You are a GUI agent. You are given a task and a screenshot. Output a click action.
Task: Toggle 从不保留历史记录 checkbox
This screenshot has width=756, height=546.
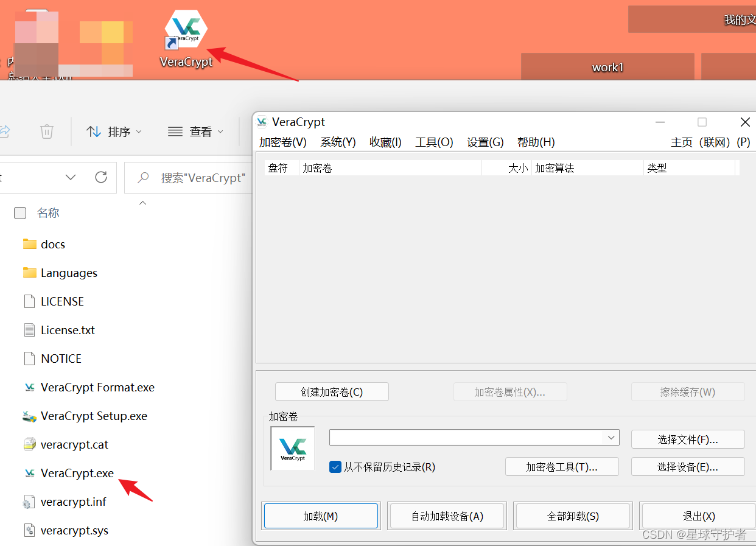335,467
